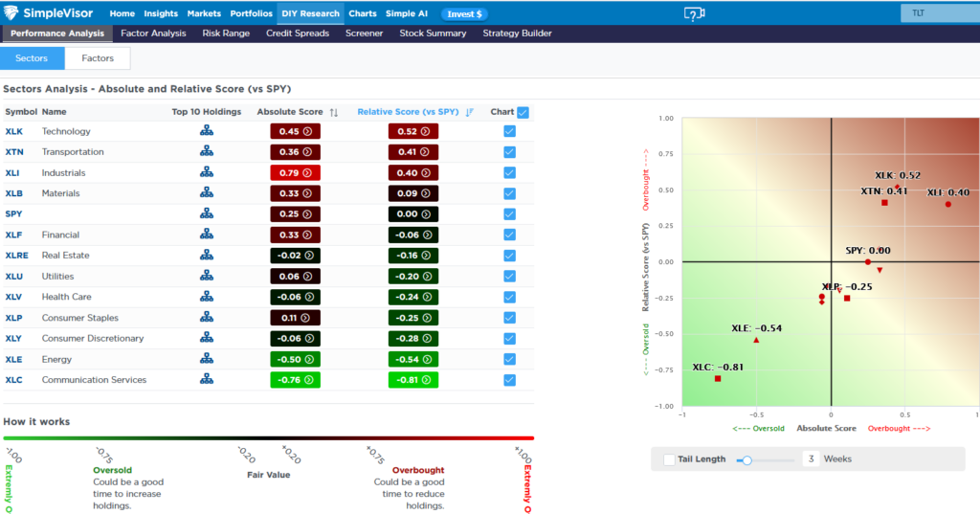Open the XLY symbol link
Image resolution: width=980 pixels, height=514 pixels.
(x=13, y=338)
